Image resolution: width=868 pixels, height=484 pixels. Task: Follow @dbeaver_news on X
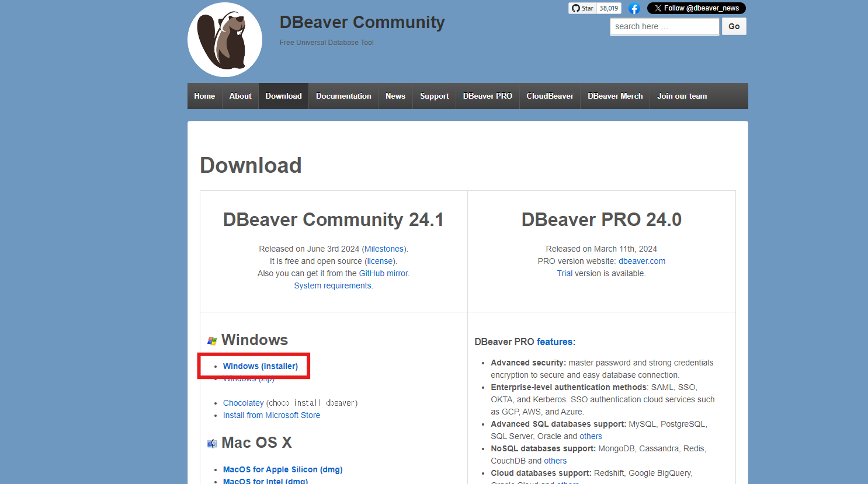coord(696,8)
